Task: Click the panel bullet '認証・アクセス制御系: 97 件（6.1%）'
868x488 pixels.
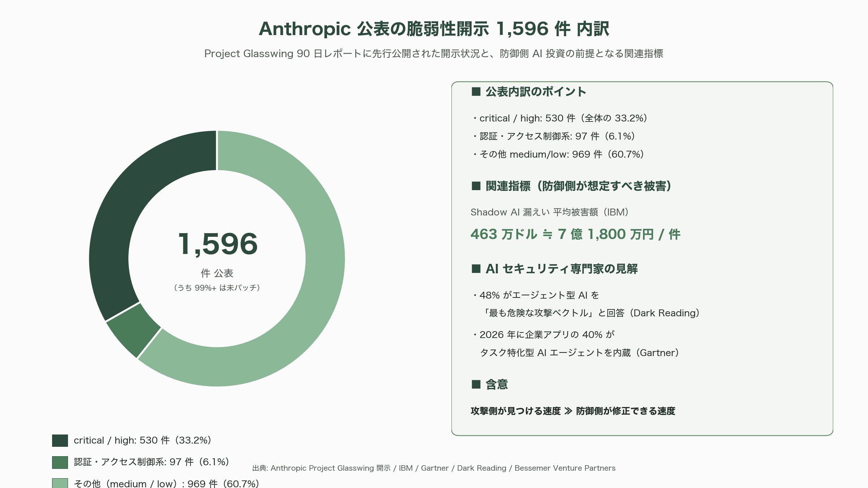Action: 554,136
